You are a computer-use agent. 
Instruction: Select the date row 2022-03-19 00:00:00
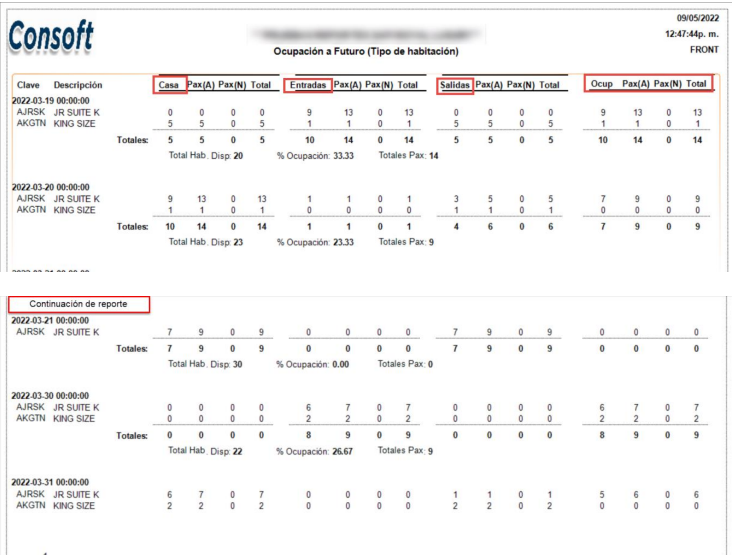[50, 101]
